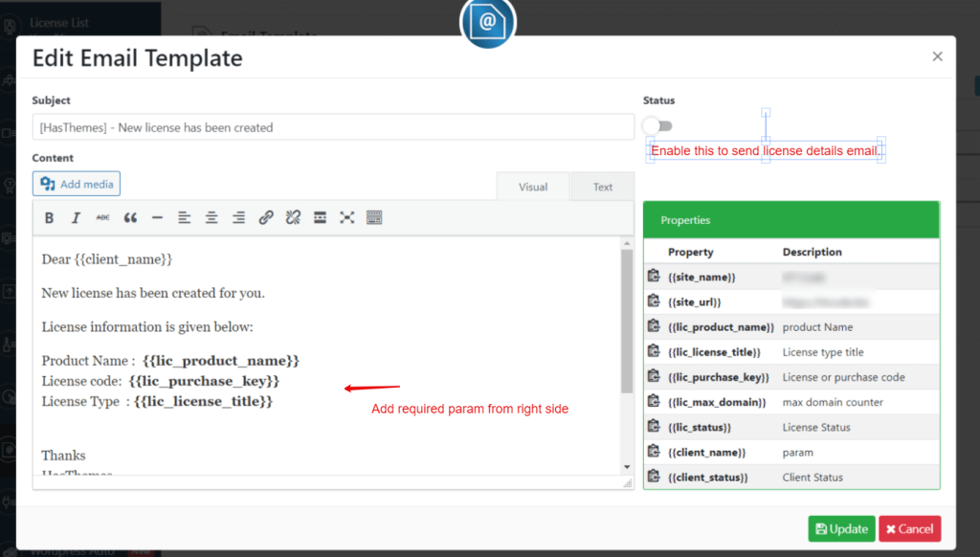Switch to the Text editing tab

coord(602,186)
